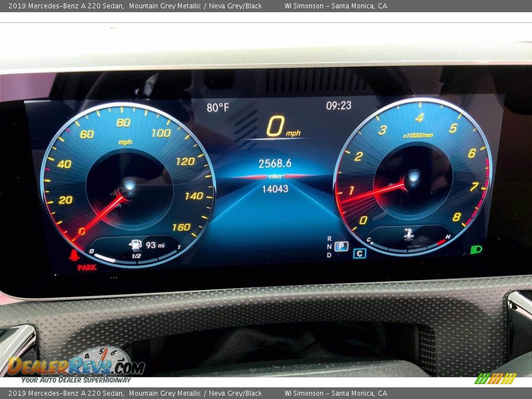532x399 pixels.
Task: Tap the 2568.6 trip distance value
Action: pyautogui.click(x=275, y=163)
